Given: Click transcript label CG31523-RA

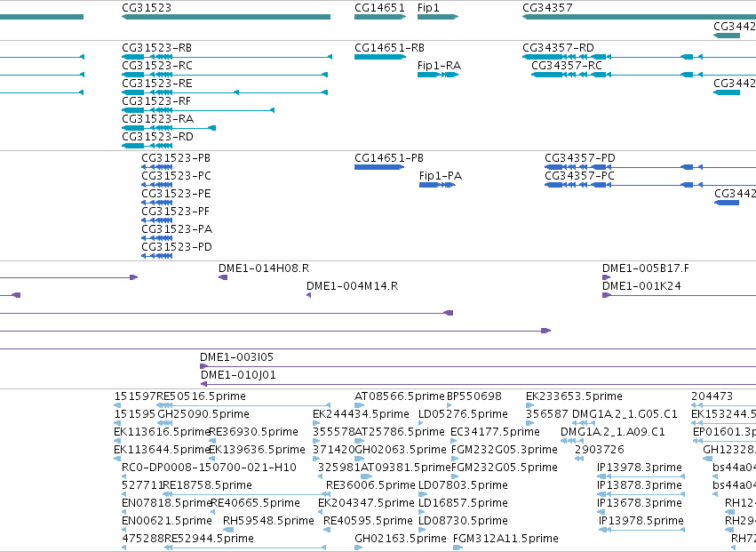Looking at the screenshot, I should 157,119.
